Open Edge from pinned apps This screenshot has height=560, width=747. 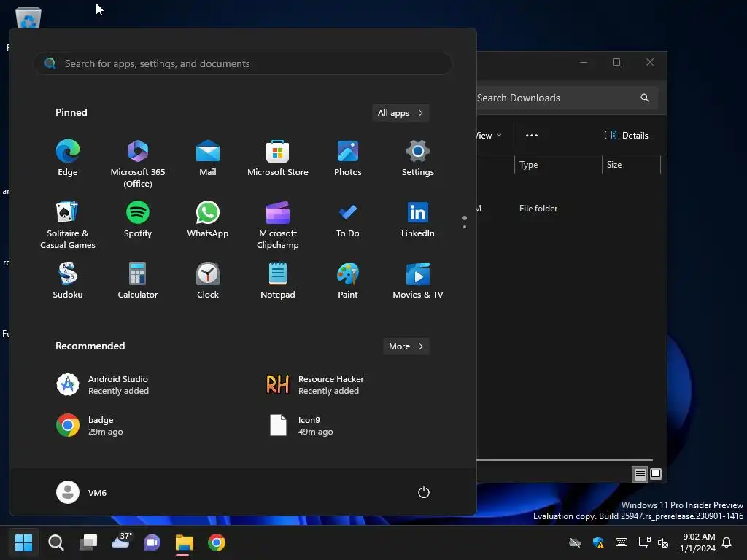(x=68, y=158)
